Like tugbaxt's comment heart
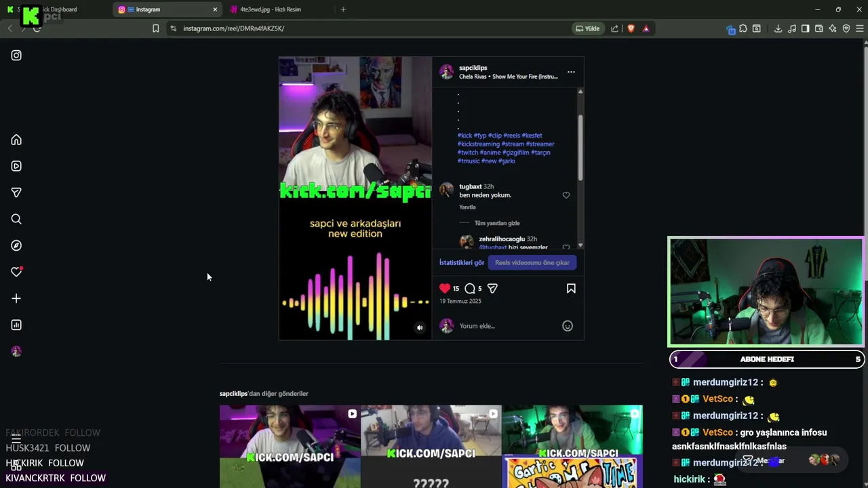The image size is (868, 488). tap(566, 195)
